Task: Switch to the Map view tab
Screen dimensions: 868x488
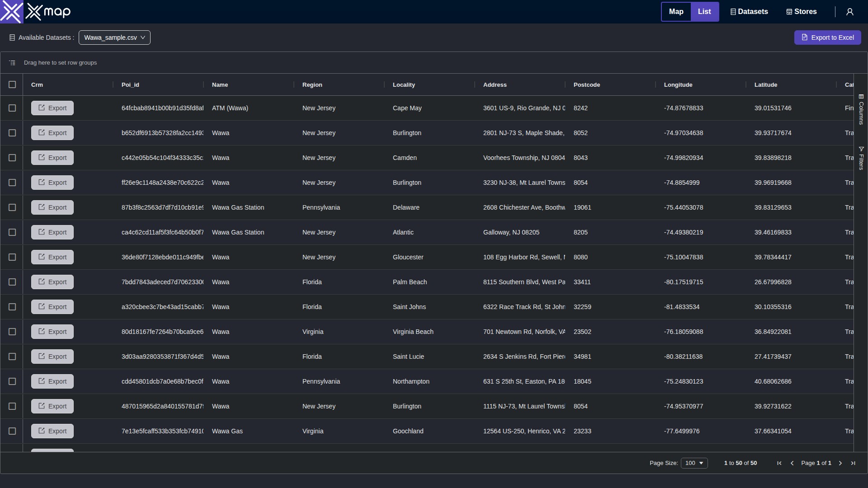Action: (x=676, y=12)
